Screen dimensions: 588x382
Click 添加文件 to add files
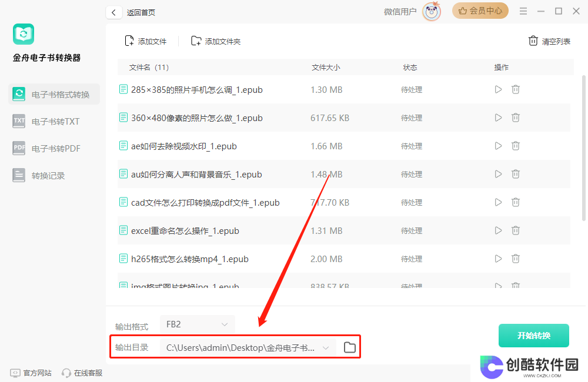tap(146, 41)
